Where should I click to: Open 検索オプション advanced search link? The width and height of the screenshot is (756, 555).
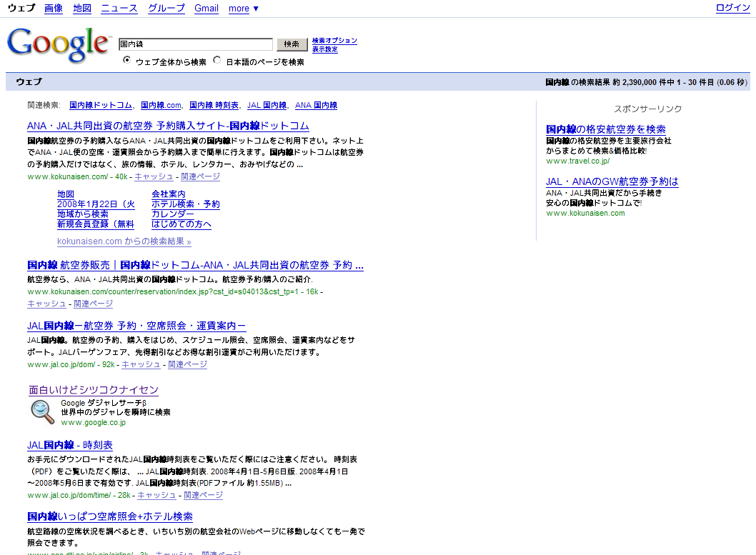tap(334, 41)
